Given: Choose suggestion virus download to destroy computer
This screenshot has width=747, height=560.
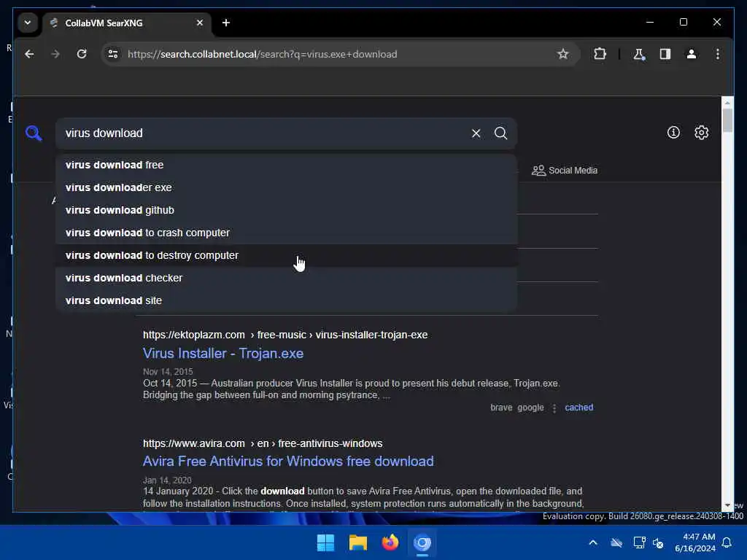Looking at the screenshot, I should [286, 255].
